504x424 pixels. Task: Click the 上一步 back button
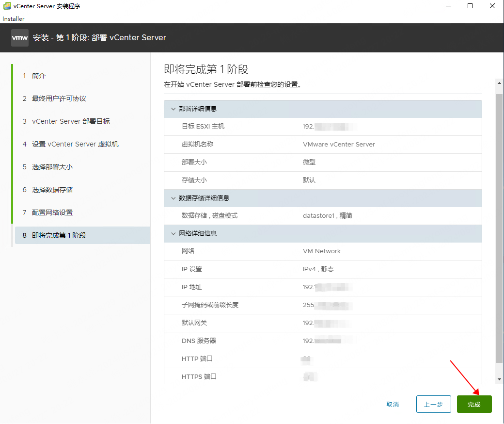point(433,404)
